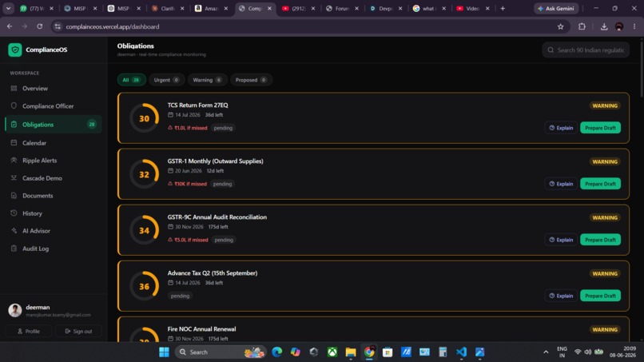Sign out of the account
Viewport: 644px width, 362px height.
click(78, 331)
